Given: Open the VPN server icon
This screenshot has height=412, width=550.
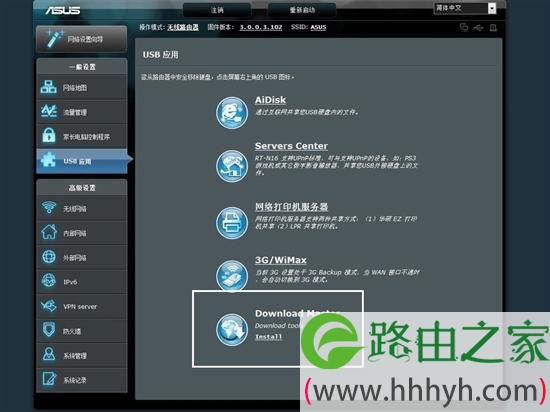Looking at the screenshot, I should tap(48, 306).
